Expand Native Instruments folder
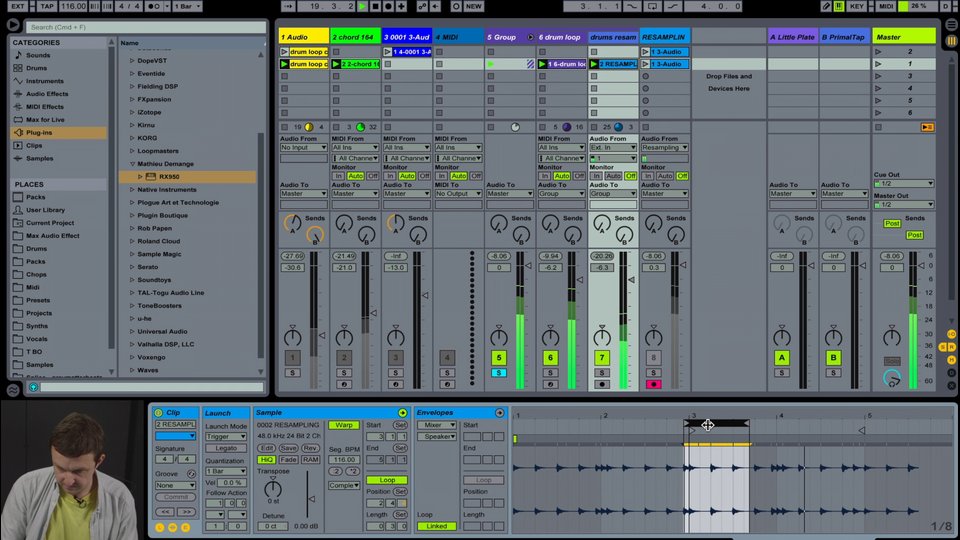This screenshot has width=960, height=540. [132, 190]
